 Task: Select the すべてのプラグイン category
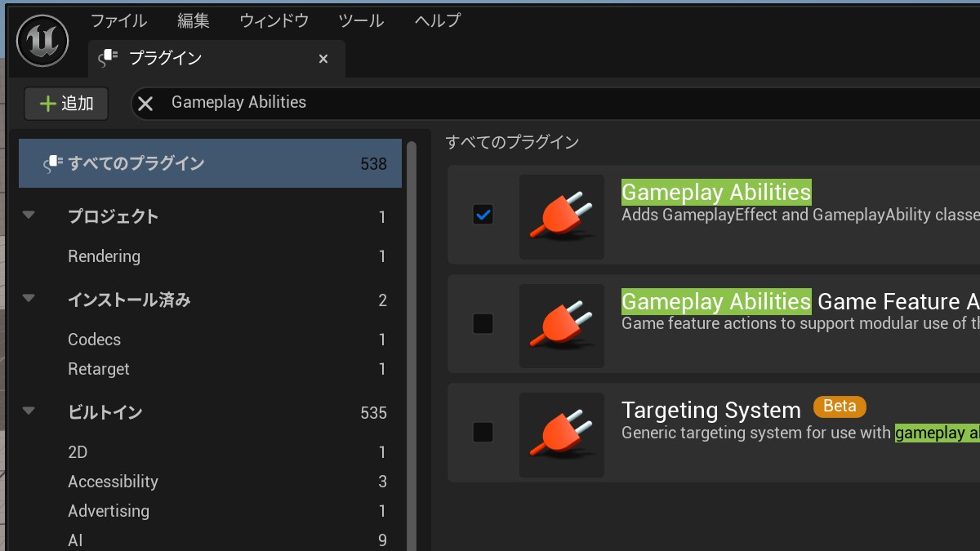211,163
